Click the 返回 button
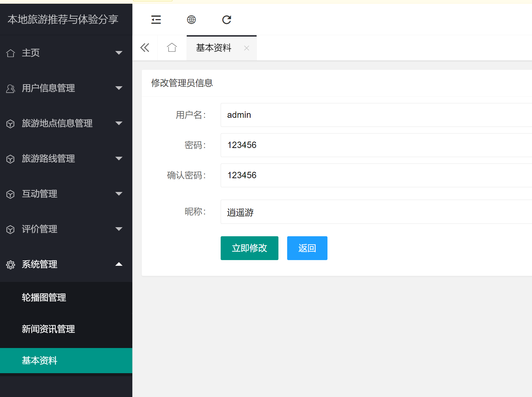This screenshot has width=532, height=397. pos(307,248)
